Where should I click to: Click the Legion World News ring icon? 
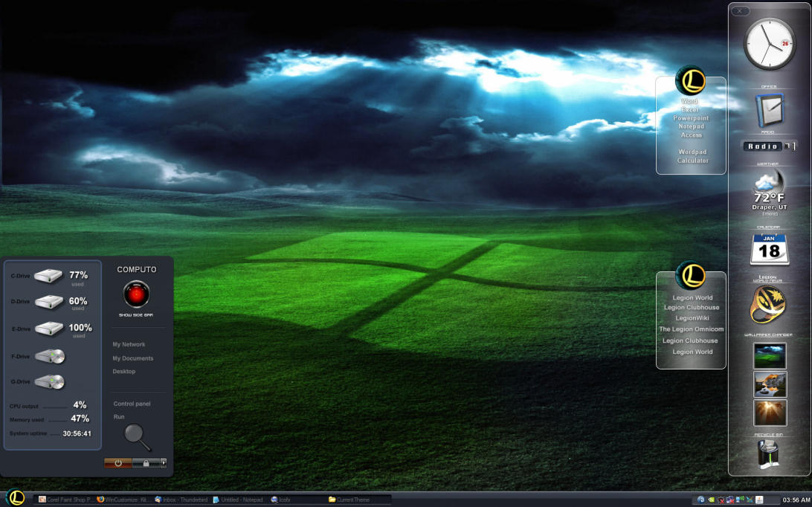tap(768, 305)
